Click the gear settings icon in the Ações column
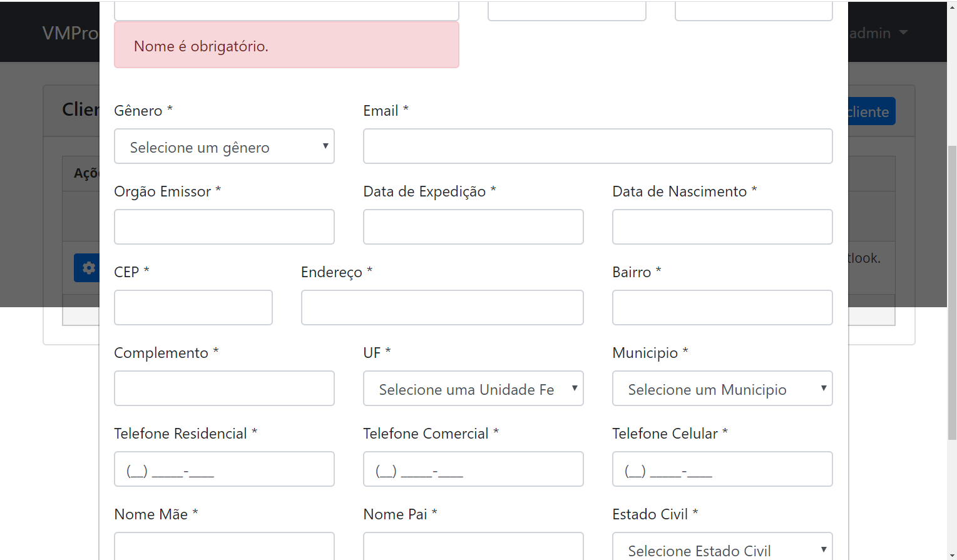Image resolution: width=957 pixels, height=560 pixels. tap(88, 268)
